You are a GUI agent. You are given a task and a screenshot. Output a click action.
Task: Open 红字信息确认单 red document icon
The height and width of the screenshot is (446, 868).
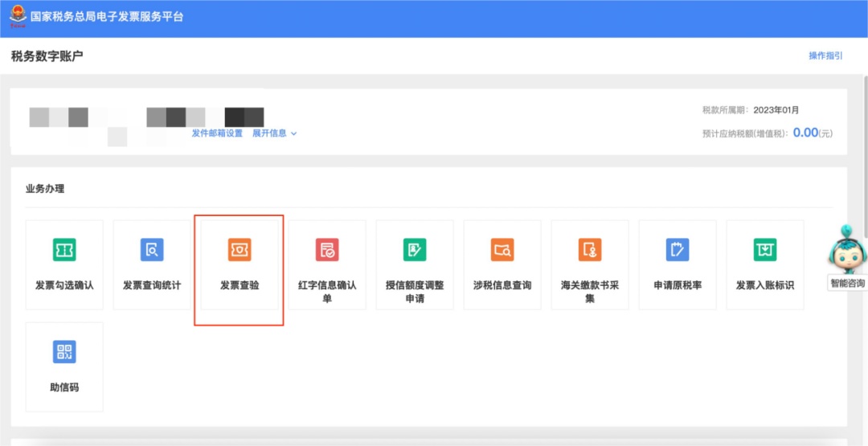pos(326,250)
